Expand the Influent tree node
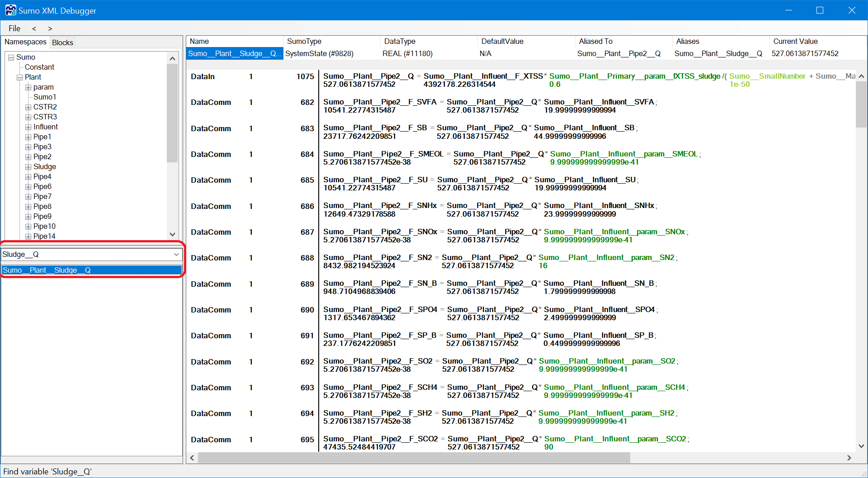868x478 pixels. (x=28, y=127)
